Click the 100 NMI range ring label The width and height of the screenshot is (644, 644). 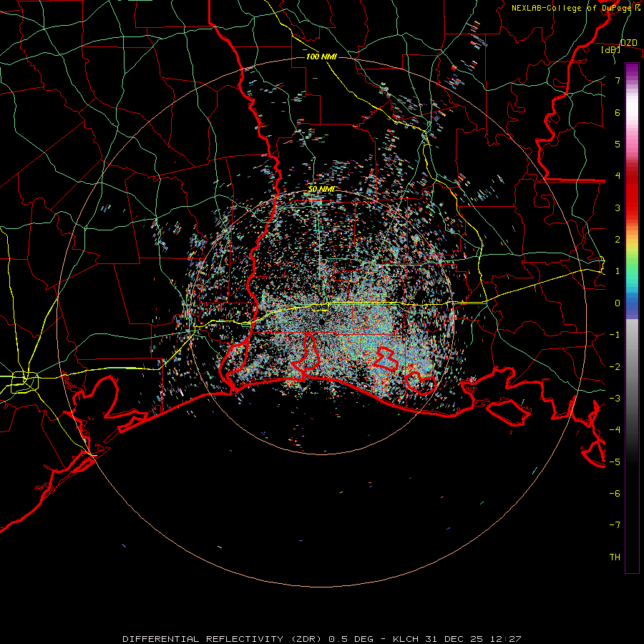pos(321,57)
